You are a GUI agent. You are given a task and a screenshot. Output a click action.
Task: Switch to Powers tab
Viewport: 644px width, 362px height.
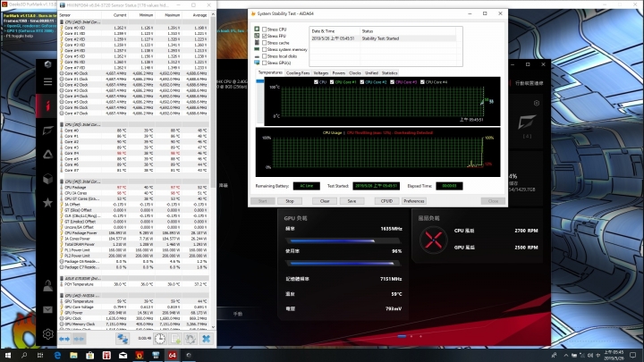pos(338,73)
